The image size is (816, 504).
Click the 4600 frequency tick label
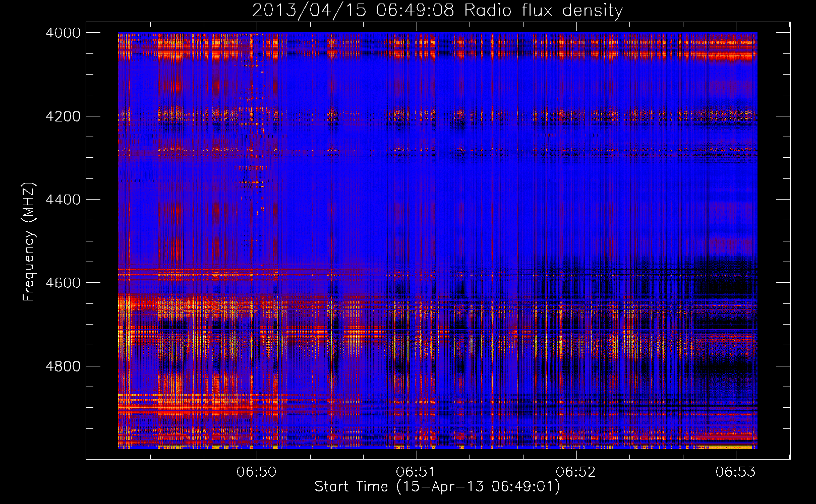pyautogui.click(x=63, y=283)
